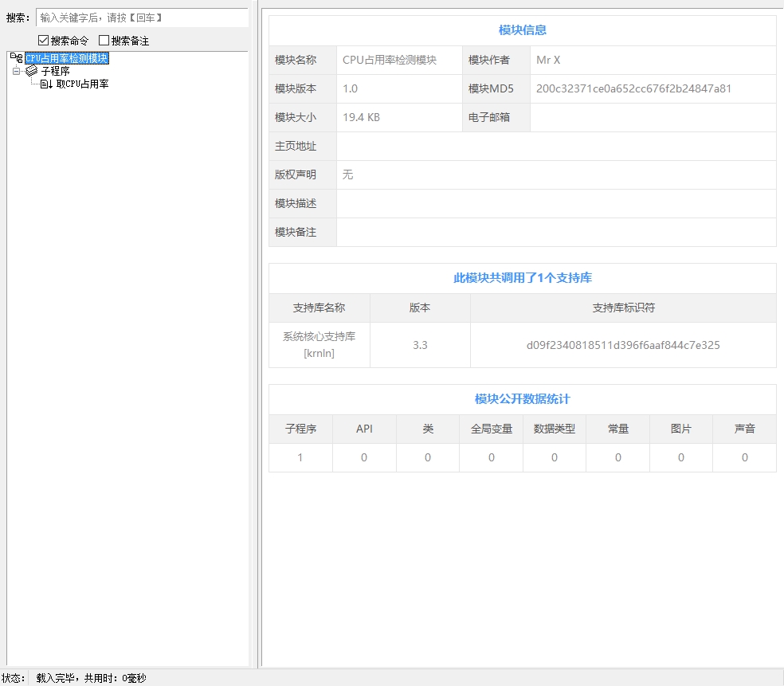784x686 pixels.
Task: Collapse the 子程序 tree node
Action: pyautogui.click(x=16, y=71)
